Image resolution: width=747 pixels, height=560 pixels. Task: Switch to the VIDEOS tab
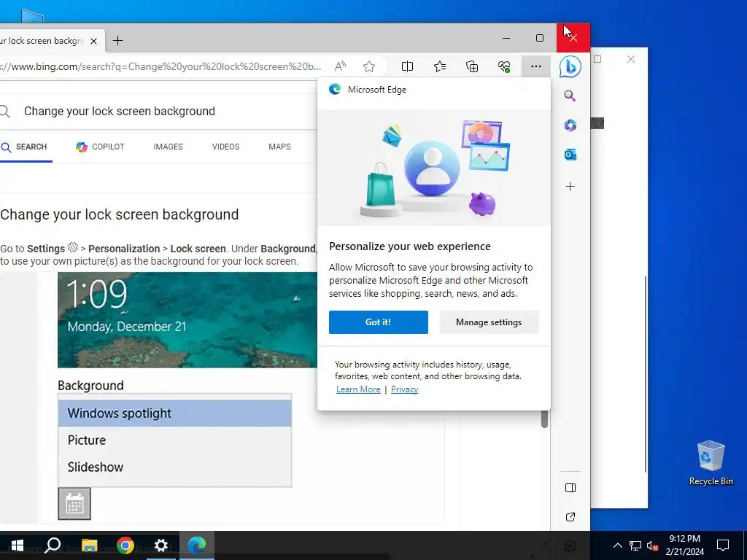[226, 147]
